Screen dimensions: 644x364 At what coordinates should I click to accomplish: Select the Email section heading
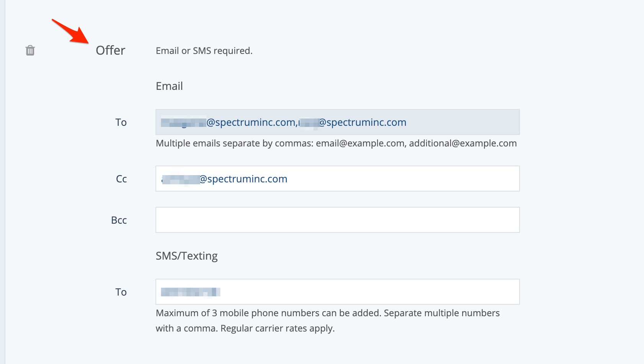coord(169,86)
